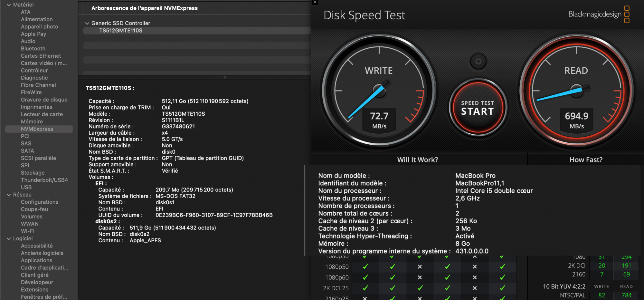The width and height of the screenshot is (644, 300).
Task: Click the READ speed gauge
Action: click(x=576, y=91)
